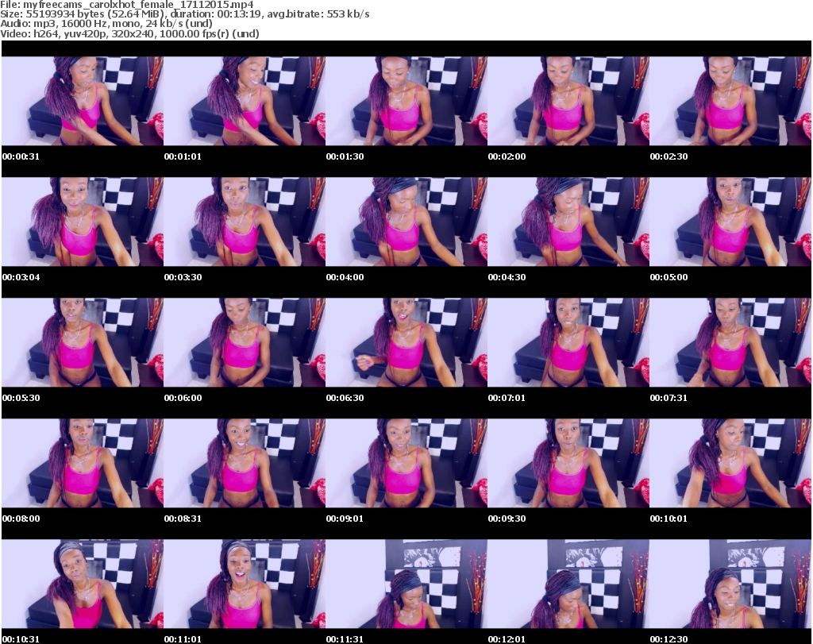Select the frame stamped 00:10:01

tap(730, 464)
